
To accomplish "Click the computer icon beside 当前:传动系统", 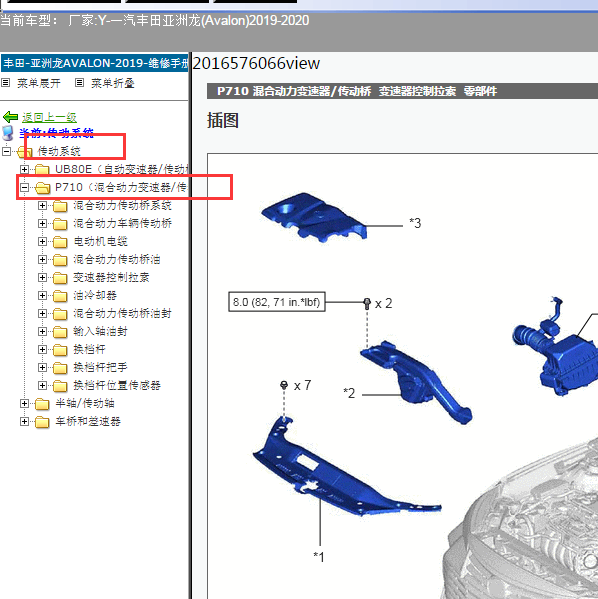I will [8, 133].
